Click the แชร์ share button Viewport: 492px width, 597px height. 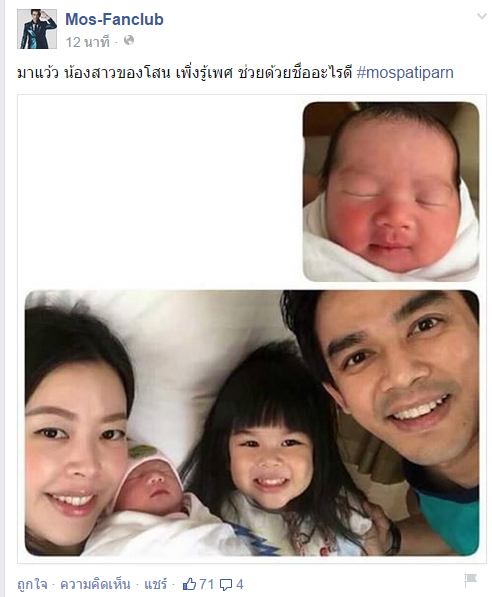pyautogui.click(x=155, y=584)
